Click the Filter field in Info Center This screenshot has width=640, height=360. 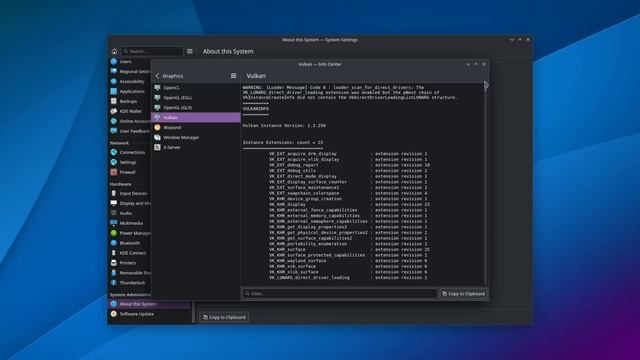(340, 293)
